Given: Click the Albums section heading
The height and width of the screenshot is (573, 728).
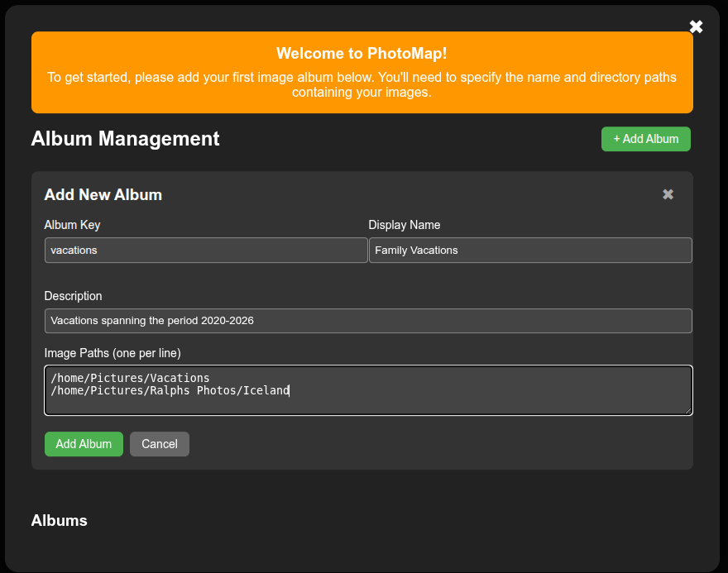Looking at the screenshot, I should click(x=59, y=521).
